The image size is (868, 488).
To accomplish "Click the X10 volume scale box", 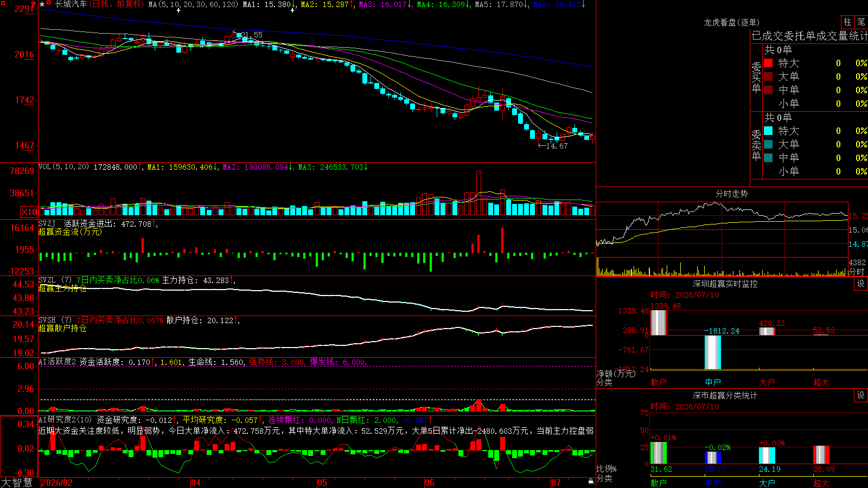I will click(29, 212).
